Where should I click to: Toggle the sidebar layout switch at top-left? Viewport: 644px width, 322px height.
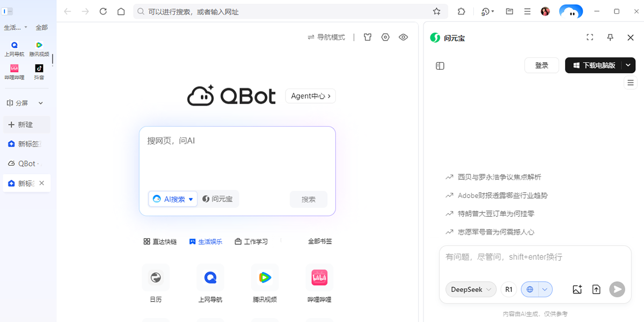coord(8,11)
